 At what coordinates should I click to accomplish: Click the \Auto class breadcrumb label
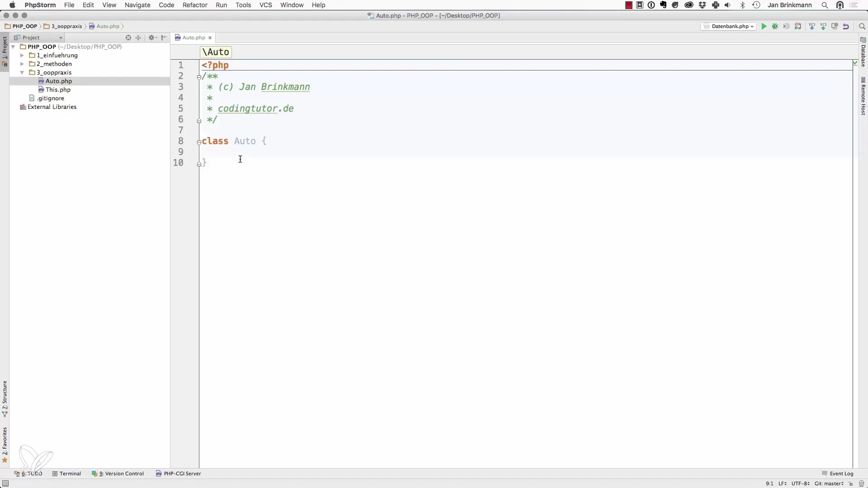216,52
